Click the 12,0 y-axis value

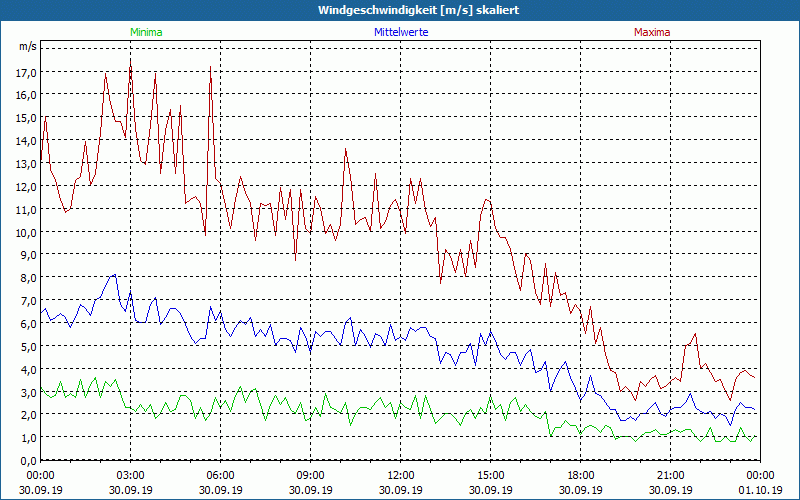point(27,187)
